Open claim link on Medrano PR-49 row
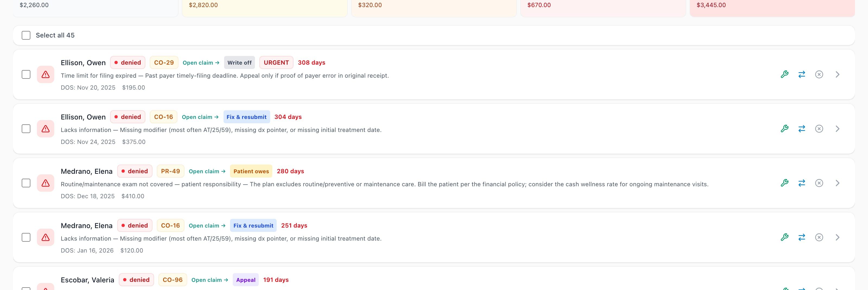868x290 pixels. click(x=207, y=171)
